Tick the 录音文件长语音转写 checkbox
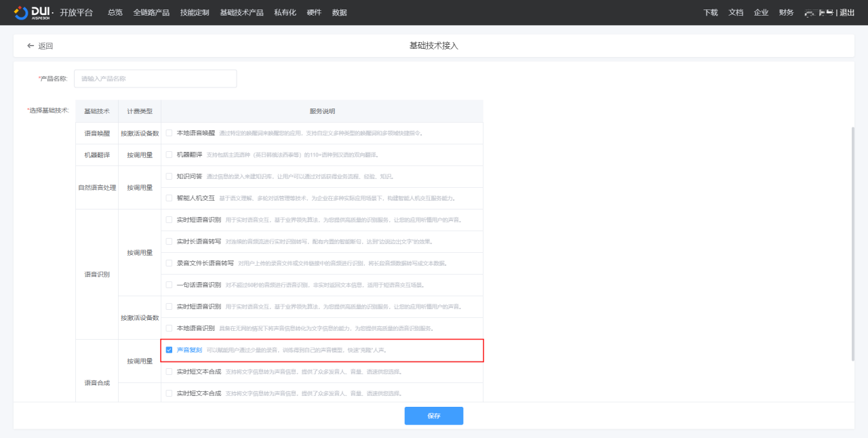The height and width of the screenshot is (438, 868). (169, 263)
